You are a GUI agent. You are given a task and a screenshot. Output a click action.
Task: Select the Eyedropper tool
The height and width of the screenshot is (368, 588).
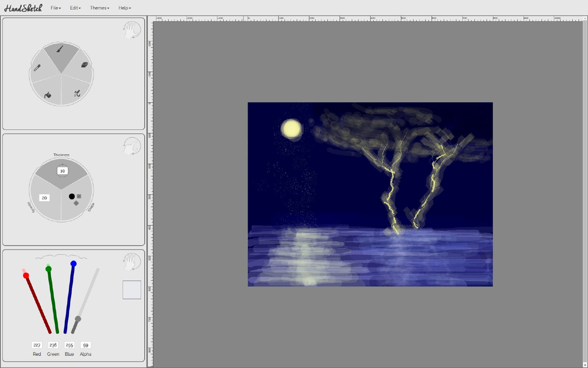coord(37,67)
